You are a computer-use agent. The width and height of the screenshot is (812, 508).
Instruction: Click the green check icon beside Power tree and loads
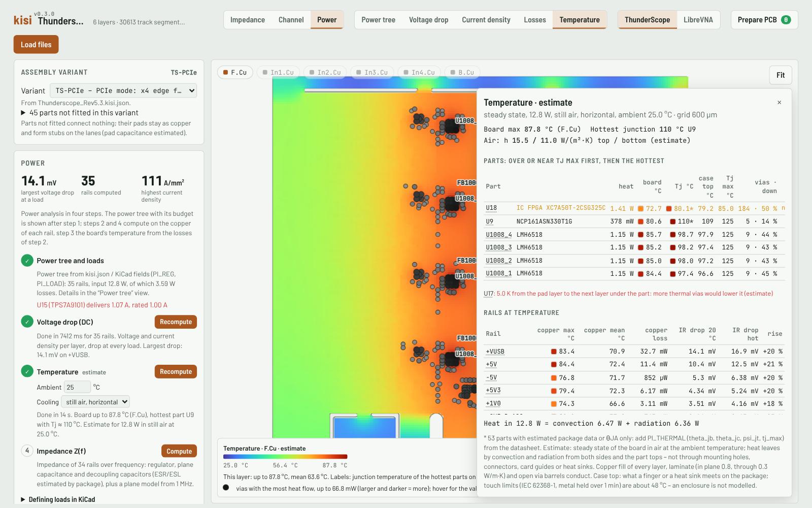pyautogui.click(x=27, y=261)
